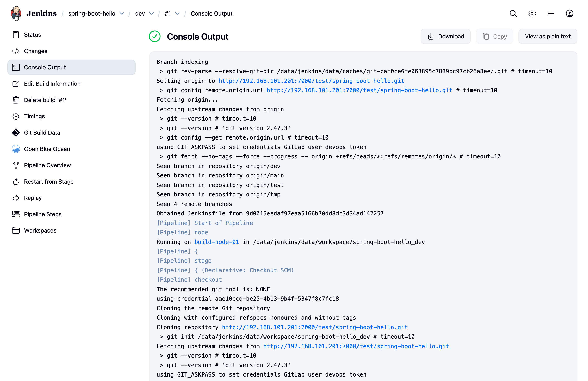Click the Restart from Stage icon

[16, 182]
